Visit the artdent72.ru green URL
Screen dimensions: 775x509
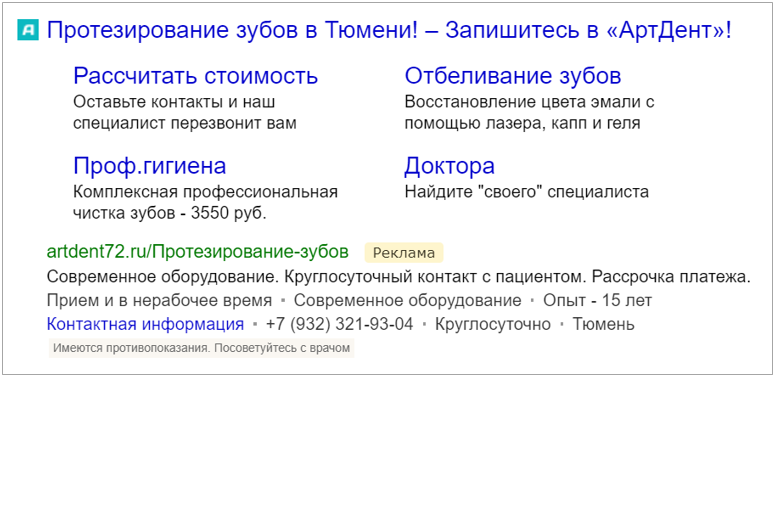197,252
